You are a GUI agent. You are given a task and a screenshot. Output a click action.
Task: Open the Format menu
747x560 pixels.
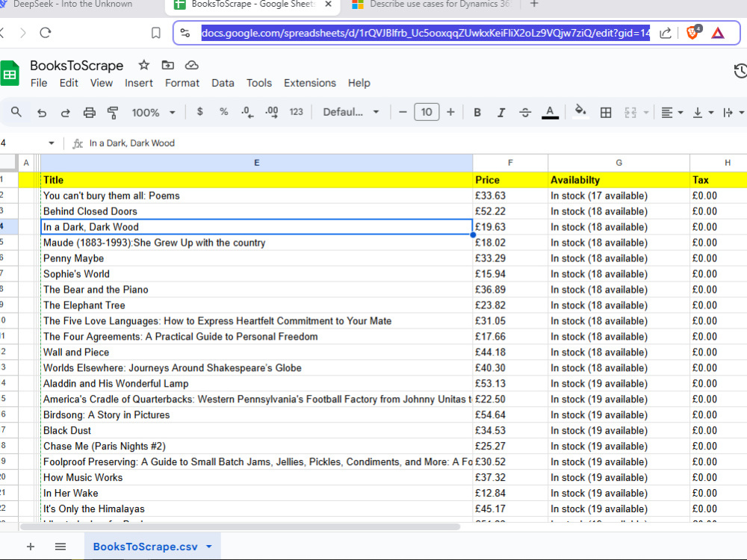click(182, 83)
